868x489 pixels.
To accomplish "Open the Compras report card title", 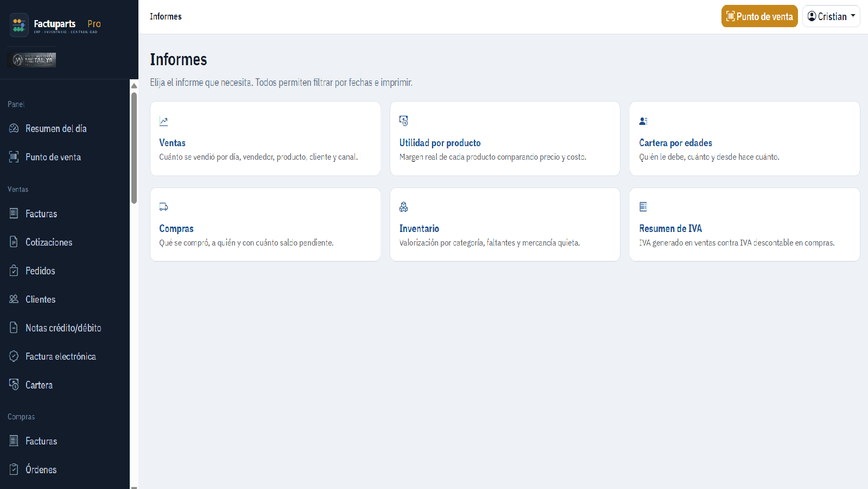I will [x=176, y=229].
